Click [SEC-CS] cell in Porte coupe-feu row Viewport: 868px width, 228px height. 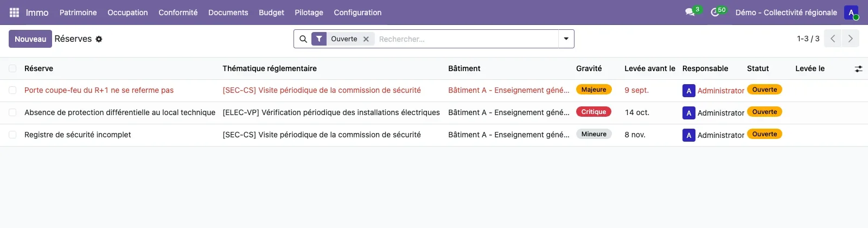point(322,90)
